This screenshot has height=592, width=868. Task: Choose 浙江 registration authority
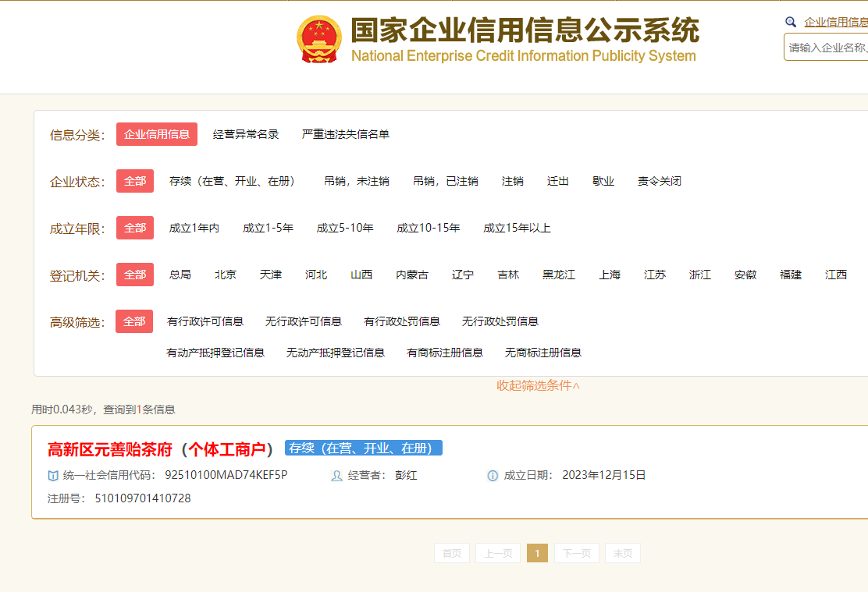700,275
